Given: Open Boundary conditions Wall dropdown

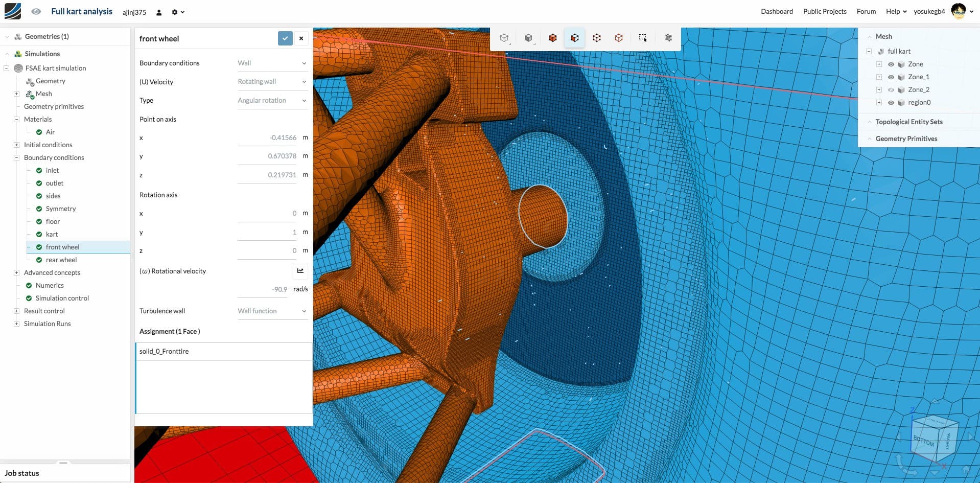Looking at the screenshot, I should [272, 63].
